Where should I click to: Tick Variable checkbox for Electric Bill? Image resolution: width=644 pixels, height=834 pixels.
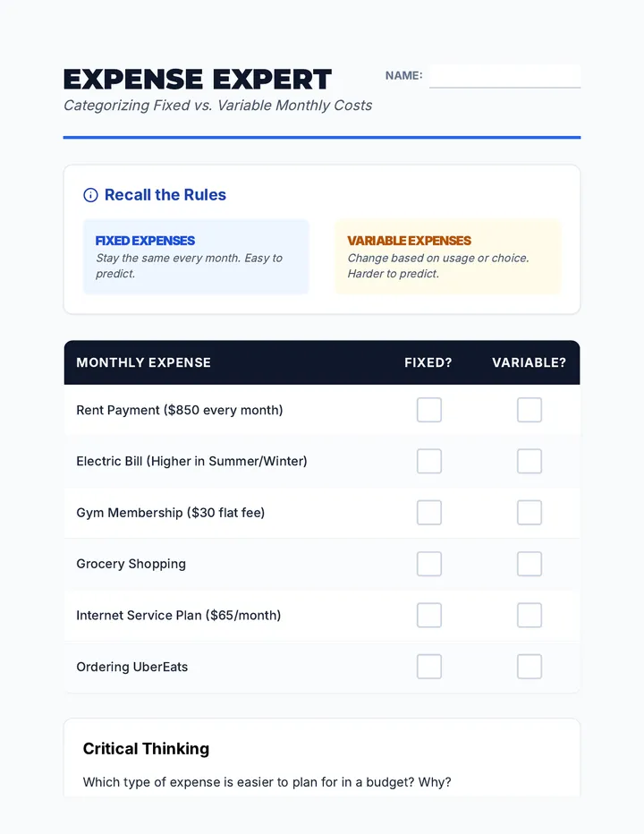click(x=530, y=461)
